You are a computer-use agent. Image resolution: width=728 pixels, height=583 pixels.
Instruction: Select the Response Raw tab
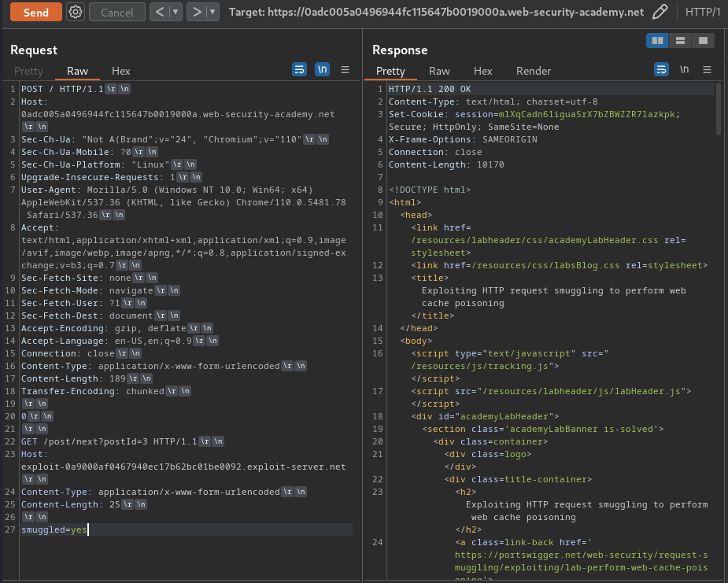pos(439,71)
